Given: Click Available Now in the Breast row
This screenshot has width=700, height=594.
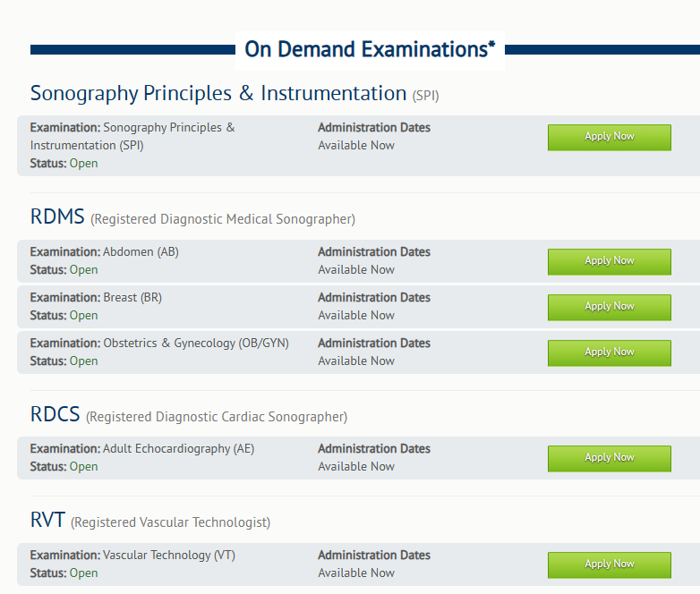Looking at the screenshot, I should point(356,316).
